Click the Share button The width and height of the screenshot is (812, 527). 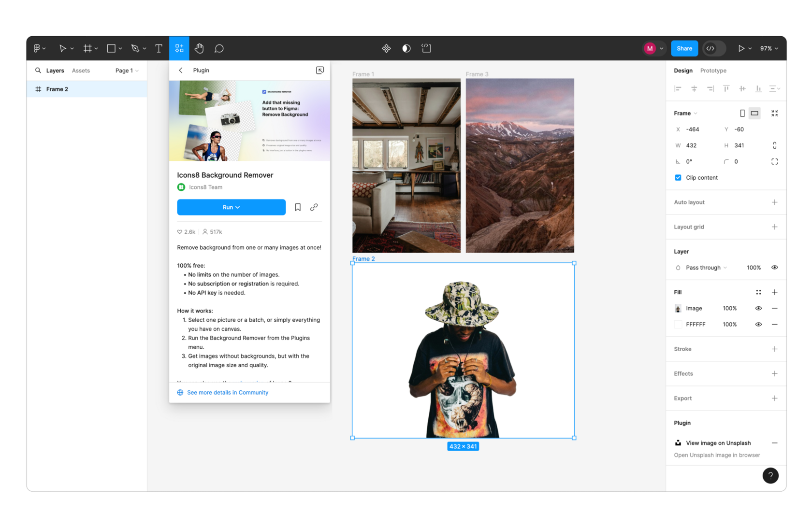[684, 48]
